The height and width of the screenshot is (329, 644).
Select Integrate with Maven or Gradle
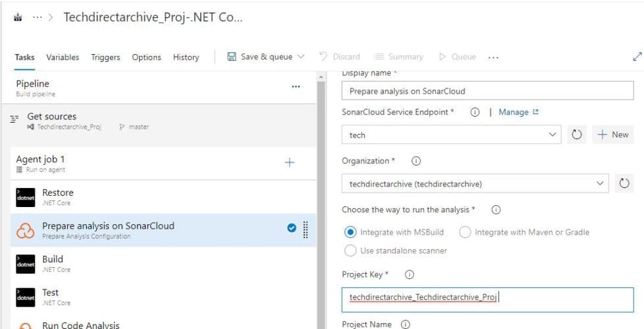pyautogui.click(x=465, y=232)
